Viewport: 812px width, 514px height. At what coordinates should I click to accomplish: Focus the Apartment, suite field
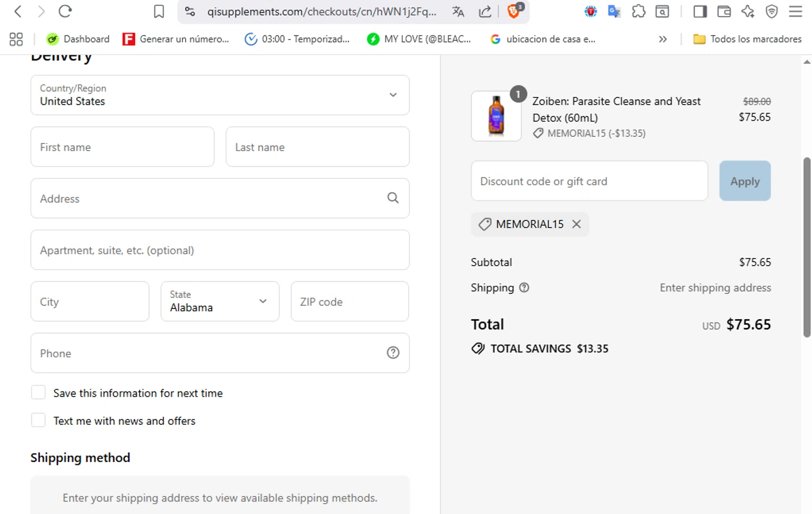coord(220,250)
